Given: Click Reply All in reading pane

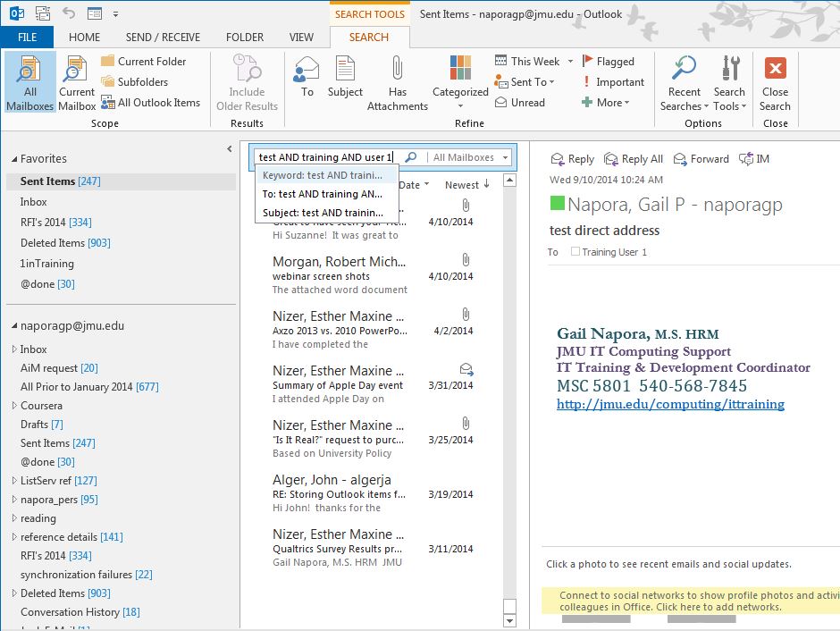Looking at the screenshot, I should (634, 159).
